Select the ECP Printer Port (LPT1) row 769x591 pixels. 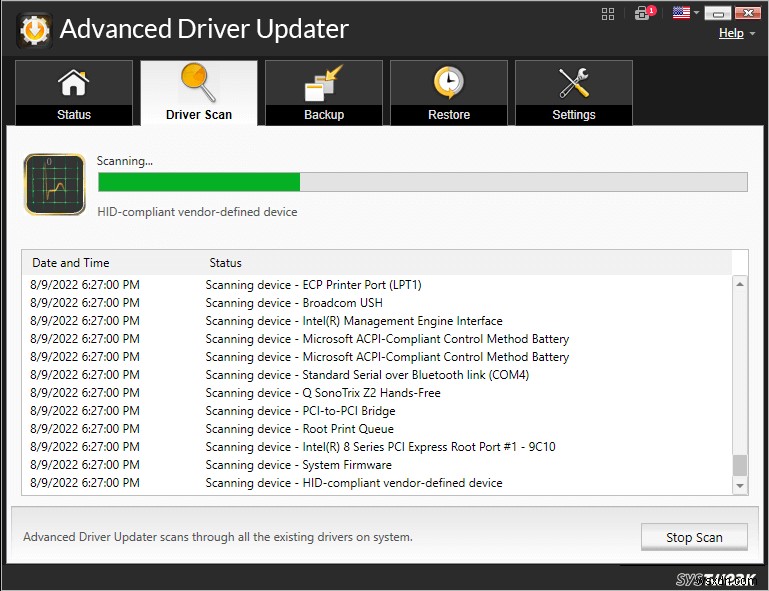pos(377,285)
